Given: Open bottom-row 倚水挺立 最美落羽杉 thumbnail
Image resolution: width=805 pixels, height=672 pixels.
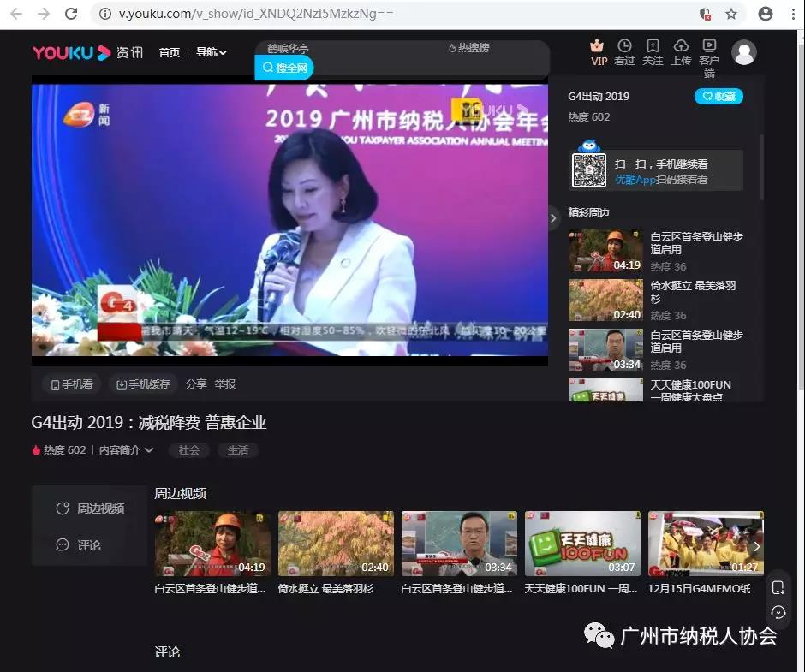Looking at the screenshot, I should pos(336,544).
